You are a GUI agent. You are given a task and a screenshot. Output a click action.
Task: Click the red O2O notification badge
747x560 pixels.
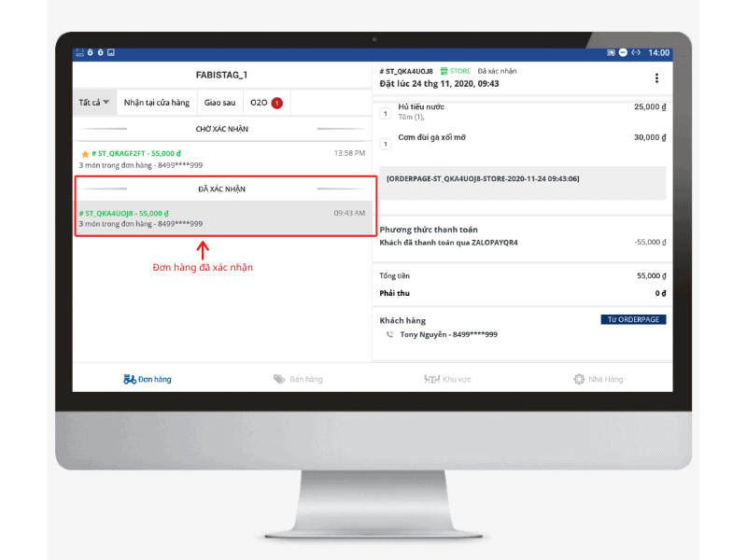click(x=277, y=103)
